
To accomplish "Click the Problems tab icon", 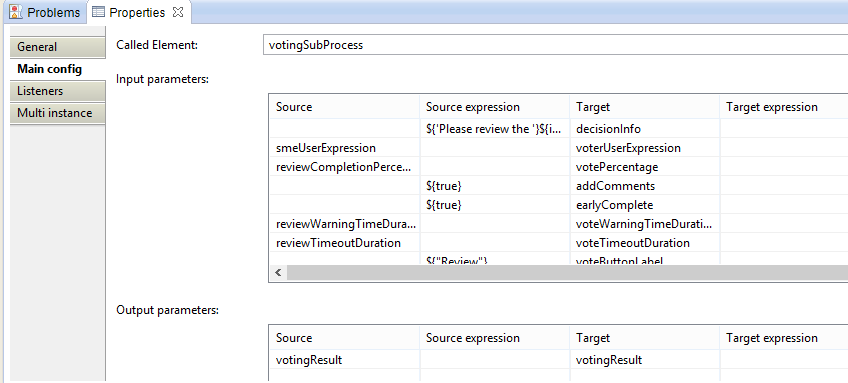I will 16,12.
